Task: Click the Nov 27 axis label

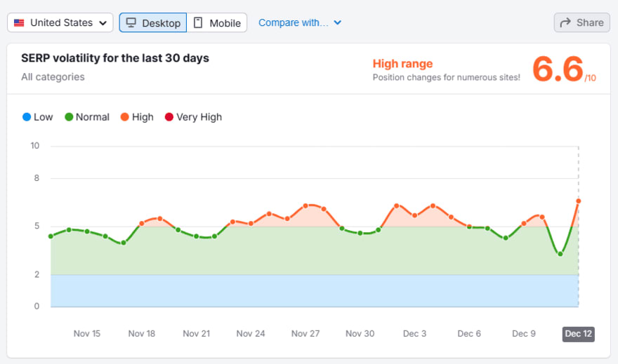Action: point(305,334)
